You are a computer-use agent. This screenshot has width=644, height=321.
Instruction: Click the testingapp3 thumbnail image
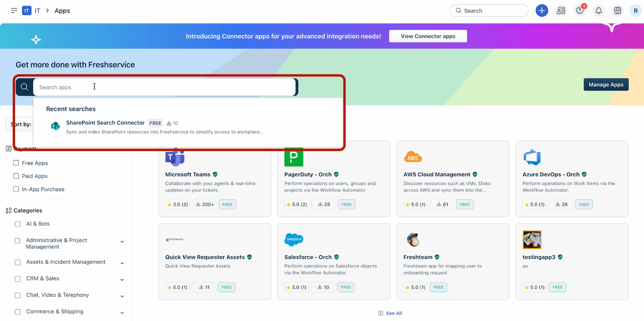click(x=532, y=240)
